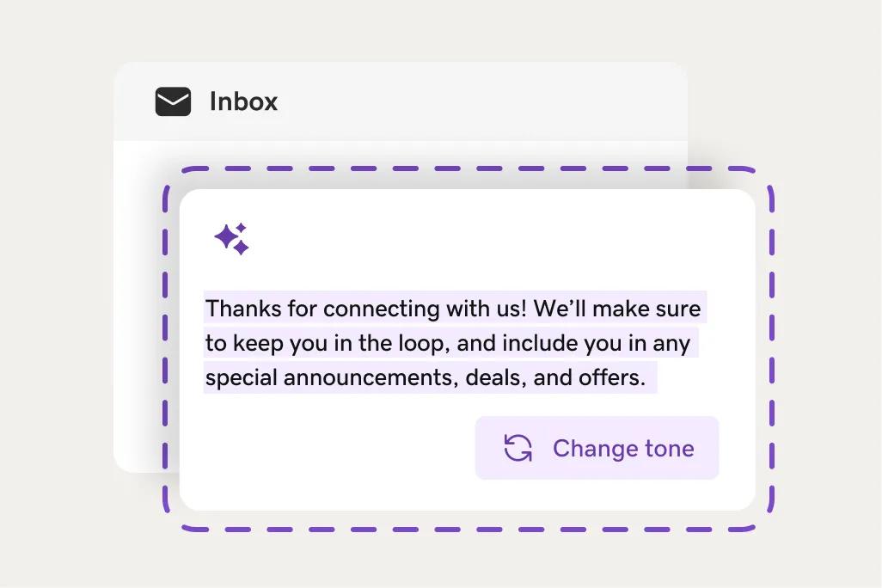Click the black envelope mail icon
This screenshot has height=588, width=882.
[174, 101]
